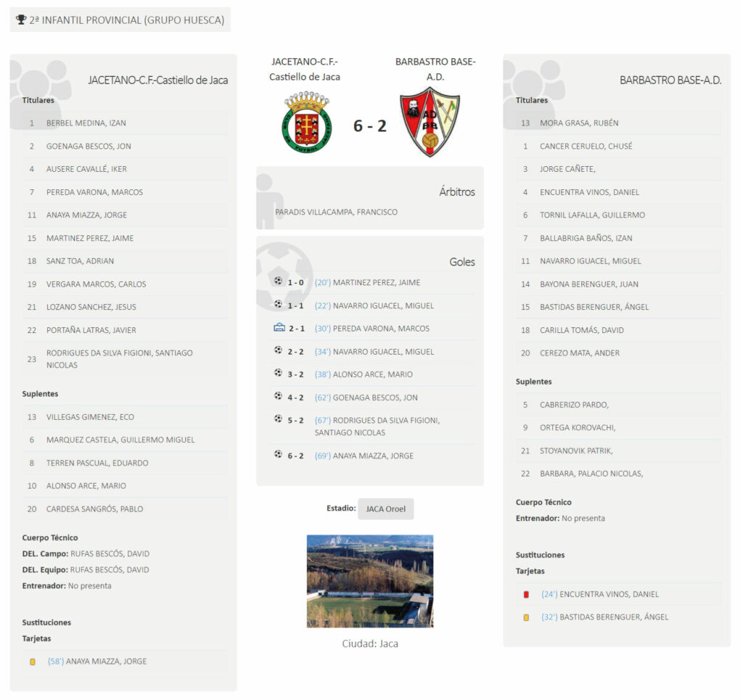743x700 pixels.
Task: Select the (69') minute link for Anaya Miazza
Action: click(x=323, y=456)
